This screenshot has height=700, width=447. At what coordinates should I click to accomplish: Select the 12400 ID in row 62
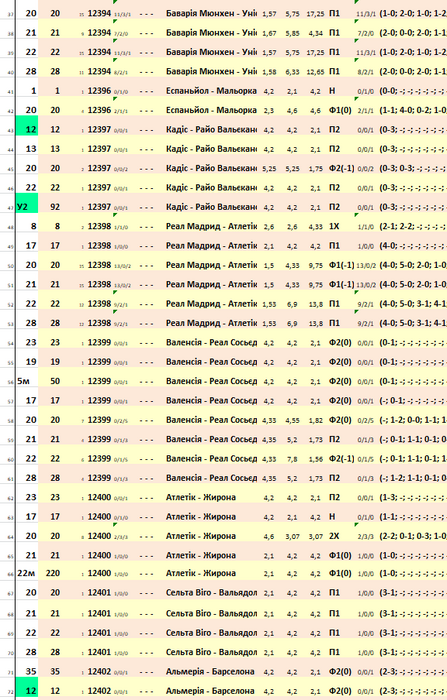[x=99, y=497]
